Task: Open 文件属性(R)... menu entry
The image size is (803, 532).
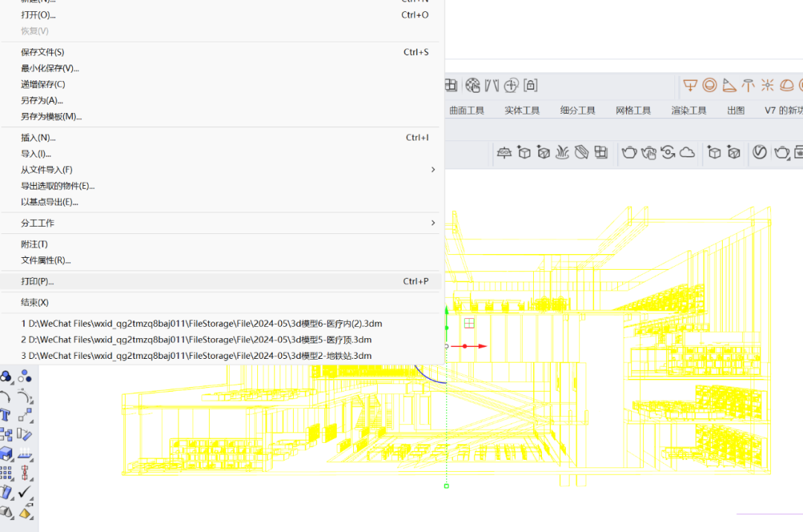Action: 222,260
